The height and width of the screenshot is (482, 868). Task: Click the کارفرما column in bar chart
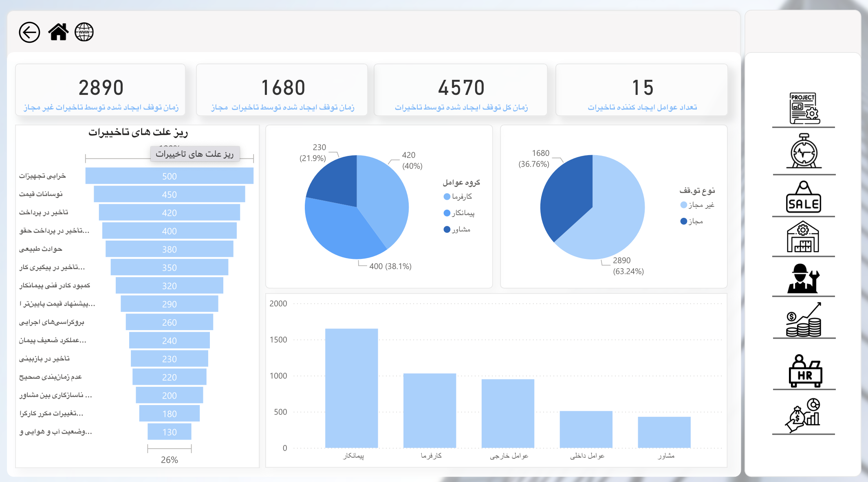[430, 410]
